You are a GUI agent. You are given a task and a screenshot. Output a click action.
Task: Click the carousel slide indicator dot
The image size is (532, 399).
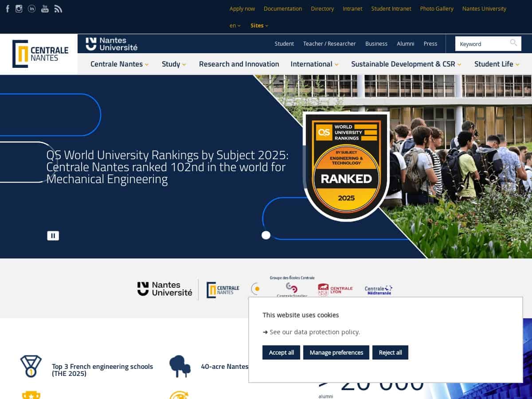tap(266, 235)
